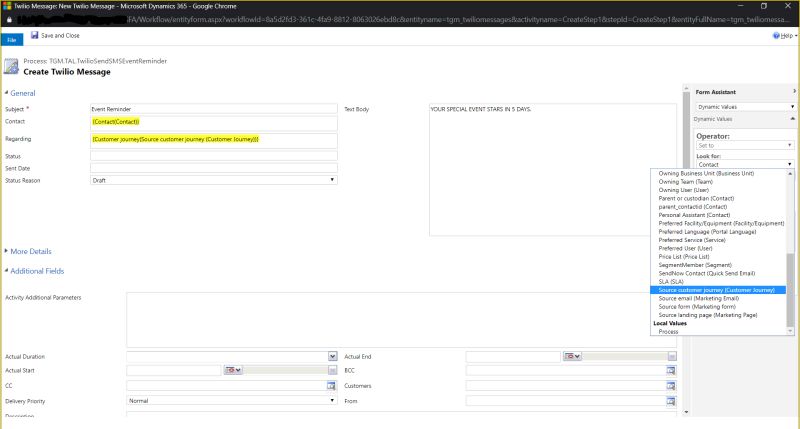800x429 pixels.
Task: Click inside the Text Body area
Action: coord(553,170)
